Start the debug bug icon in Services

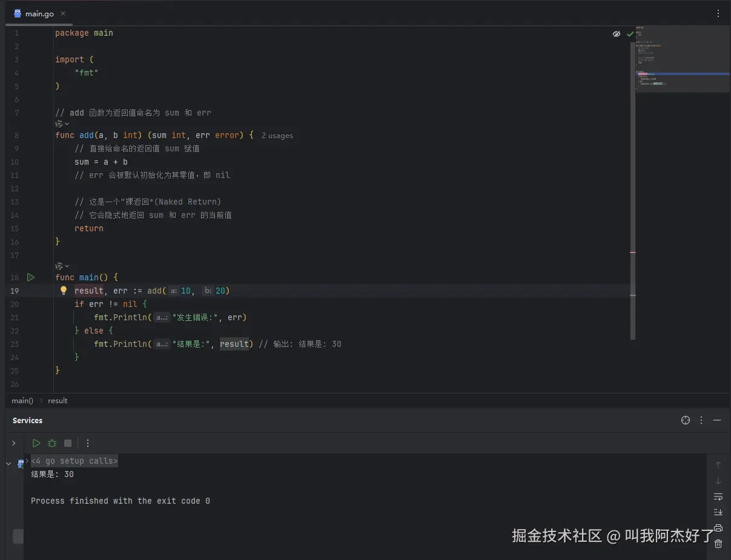52,443
